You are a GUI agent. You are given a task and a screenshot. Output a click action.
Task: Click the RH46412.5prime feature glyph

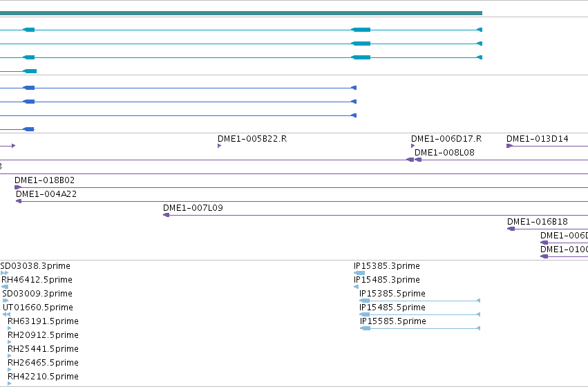click(5, 287)
